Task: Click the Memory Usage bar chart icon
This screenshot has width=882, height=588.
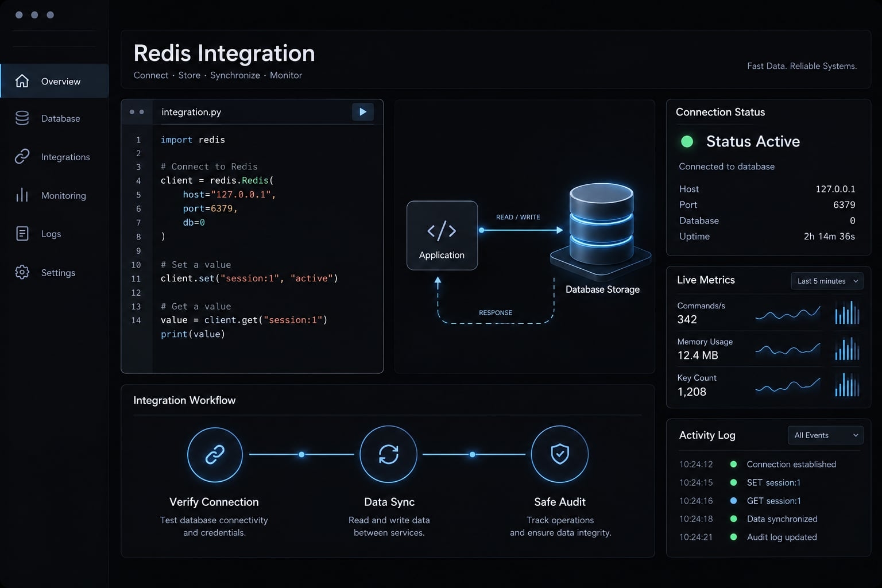Action: [x=847, y=349]
